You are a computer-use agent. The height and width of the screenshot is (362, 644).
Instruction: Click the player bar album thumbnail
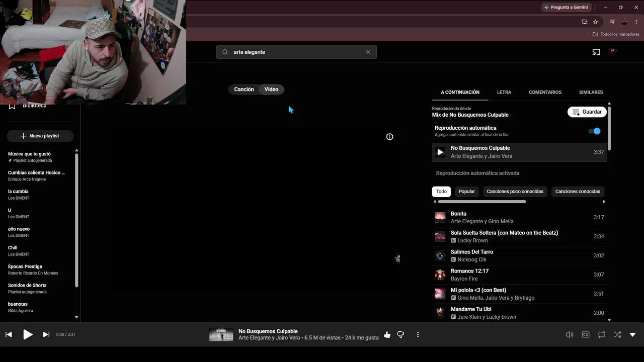(x=221, y=334)
